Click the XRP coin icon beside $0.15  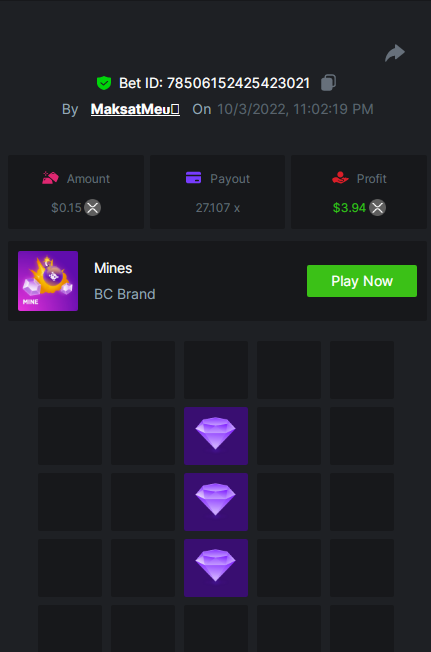click(93, 207)
